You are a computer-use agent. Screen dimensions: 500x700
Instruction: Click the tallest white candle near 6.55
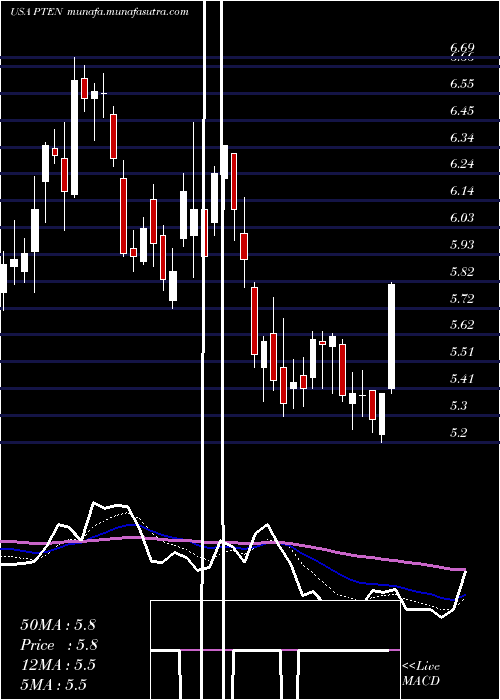coord(74,138)
